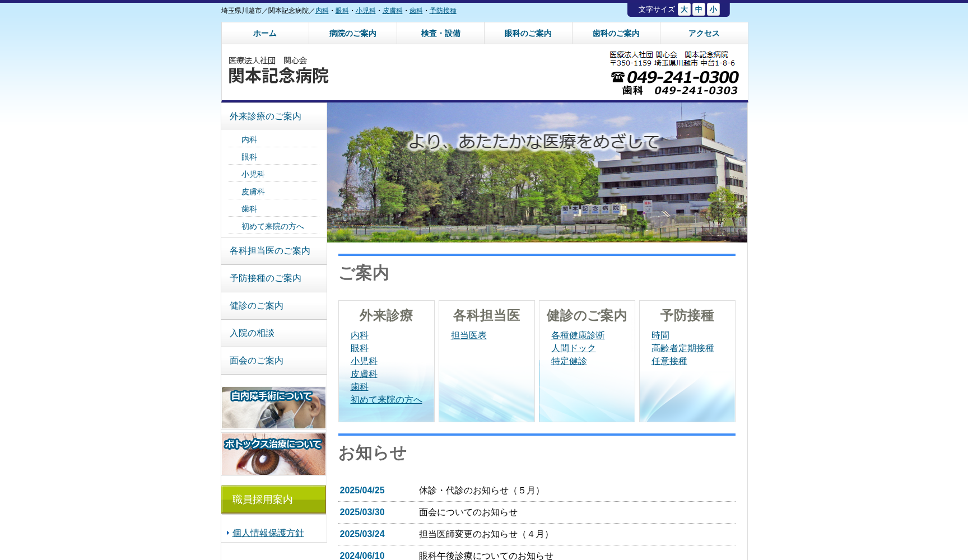Open the 歯科のご案内 navigation item
The height and width of the screenshot is (560, 968).
[x=615, y=33]
